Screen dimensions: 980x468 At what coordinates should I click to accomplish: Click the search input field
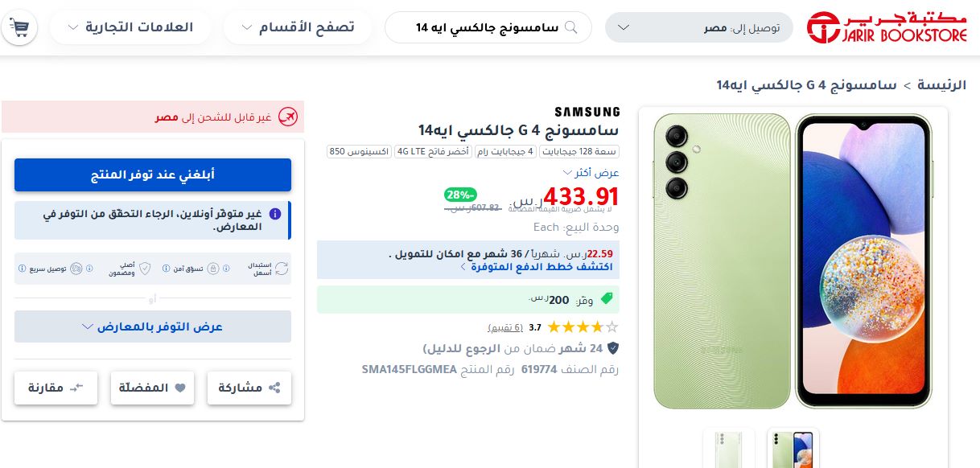tap(488, 27)
